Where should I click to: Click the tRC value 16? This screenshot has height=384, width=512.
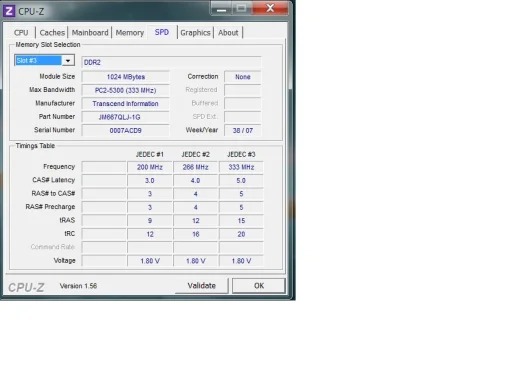pyautogui.click(x=195, y=234)
